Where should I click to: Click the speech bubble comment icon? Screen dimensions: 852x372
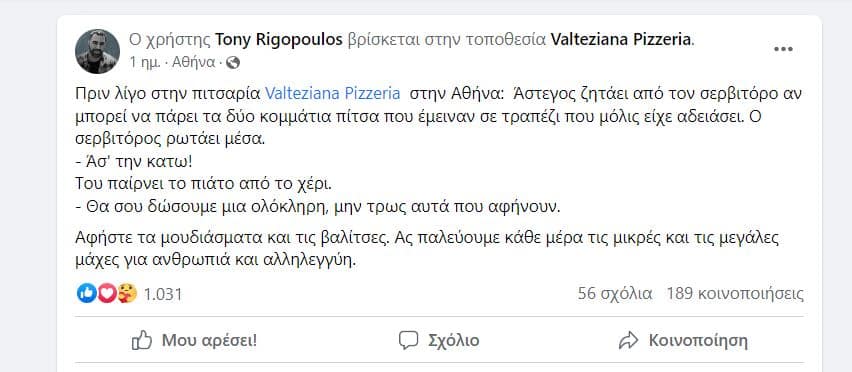408,341
